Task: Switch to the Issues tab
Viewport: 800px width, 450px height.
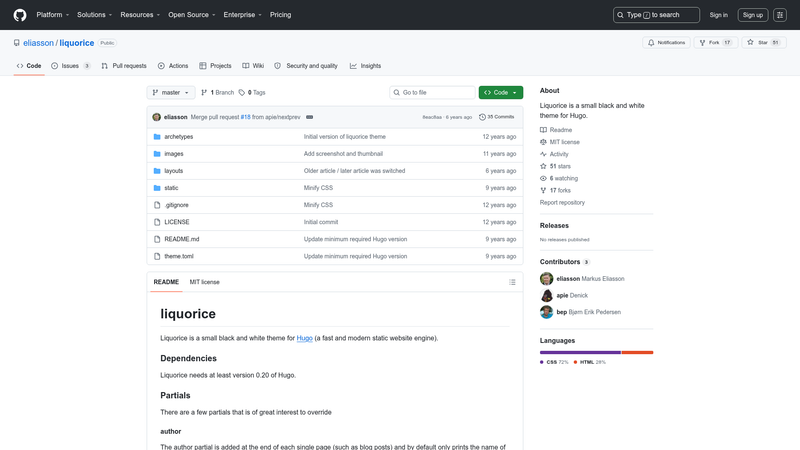Action: coord(70,66)
